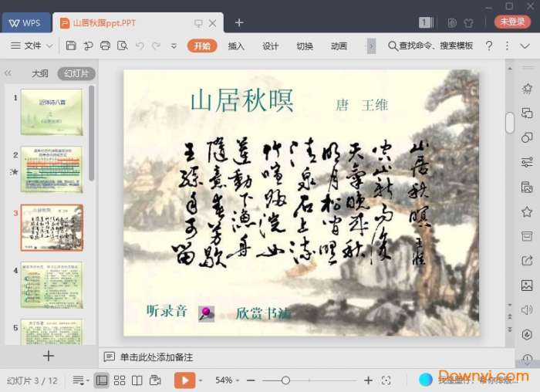Open the 54% zoom level dropdown
The image size is (540, 392).
pyautogui.click(x=227, y=380)
